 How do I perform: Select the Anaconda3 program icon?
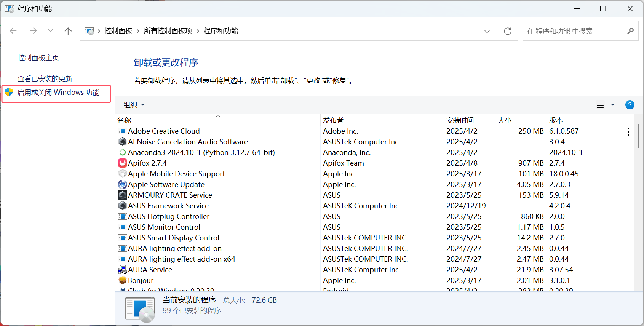pyautogui.click(x=123, y=152)
